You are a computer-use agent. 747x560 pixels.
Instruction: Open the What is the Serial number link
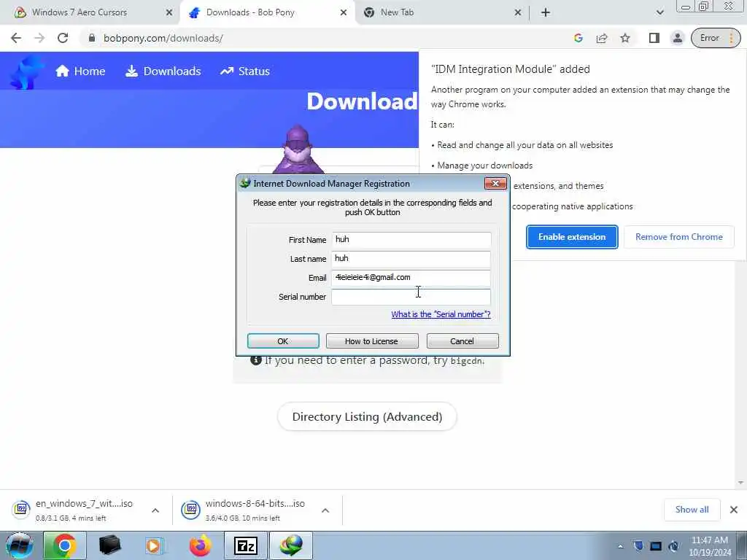click(x=441, y=314)
